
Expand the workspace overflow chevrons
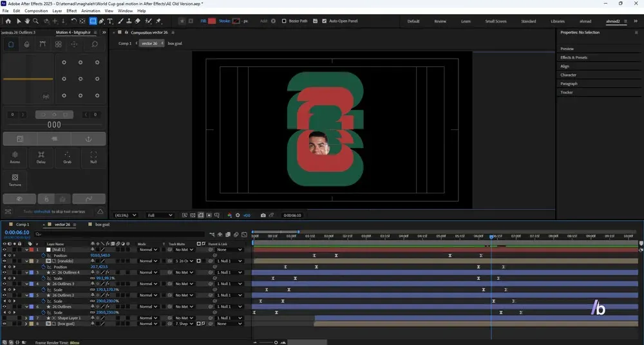point(636,21)
